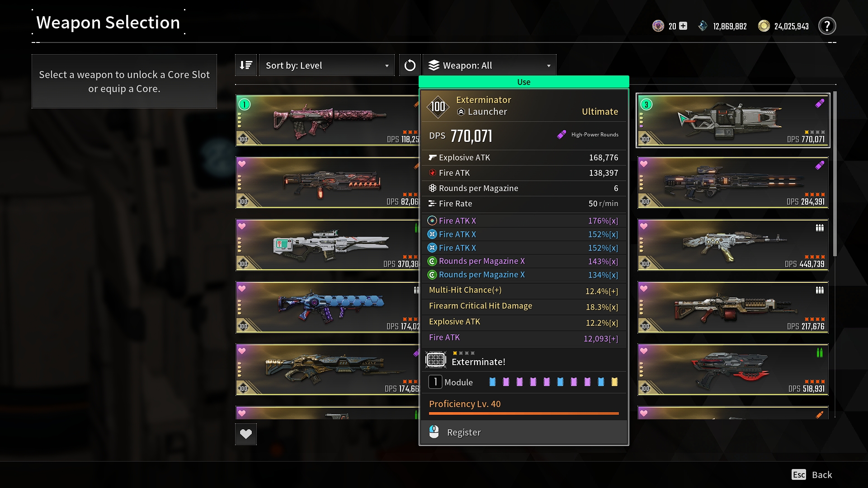
Task: Click the first blue module slot icon
Action: click(493, 382)
